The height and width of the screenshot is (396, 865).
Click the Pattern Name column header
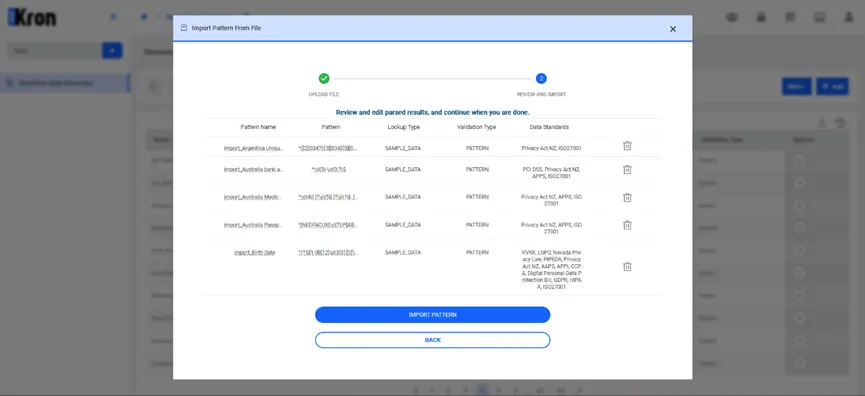pyautogui.click(x=258, y=127)
